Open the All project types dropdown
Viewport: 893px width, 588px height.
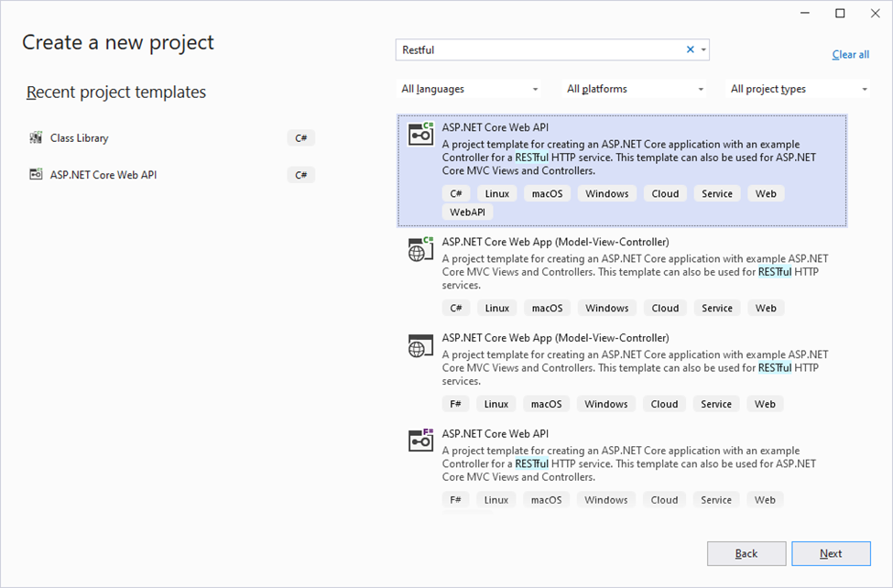coord(798,89)
